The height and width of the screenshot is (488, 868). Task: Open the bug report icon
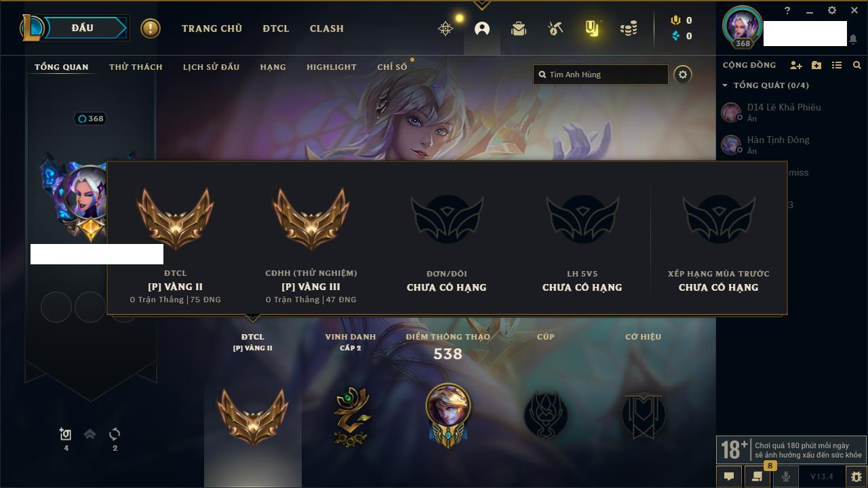(x=856, y=476)
